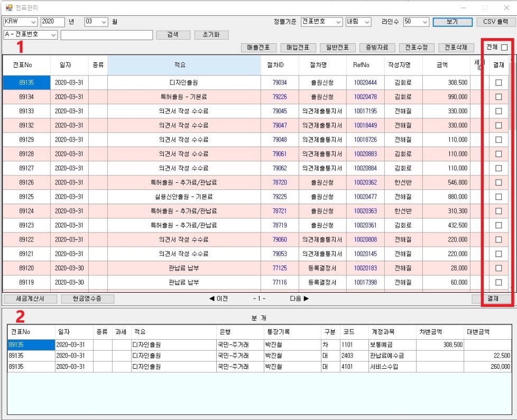Click the credit amount 260,000
The width and height of the screenshot is (517, 420).
487,367
